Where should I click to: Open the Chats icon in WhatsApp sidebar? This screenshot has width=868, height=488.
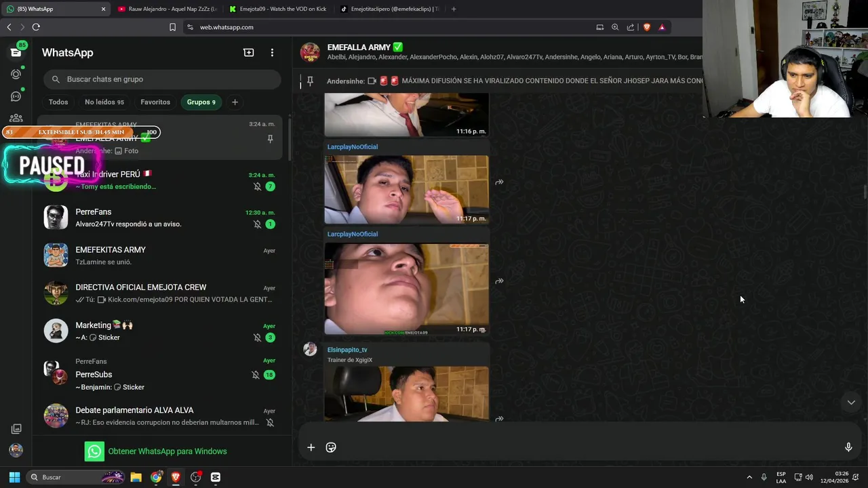pyautogui.click(x=16, y=52)
